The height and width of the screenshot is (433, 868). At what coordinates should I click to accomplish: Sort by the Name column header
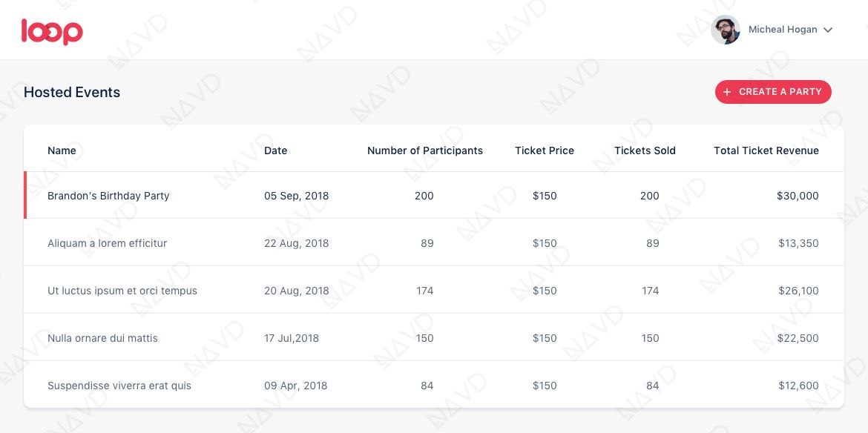point(62,151)
